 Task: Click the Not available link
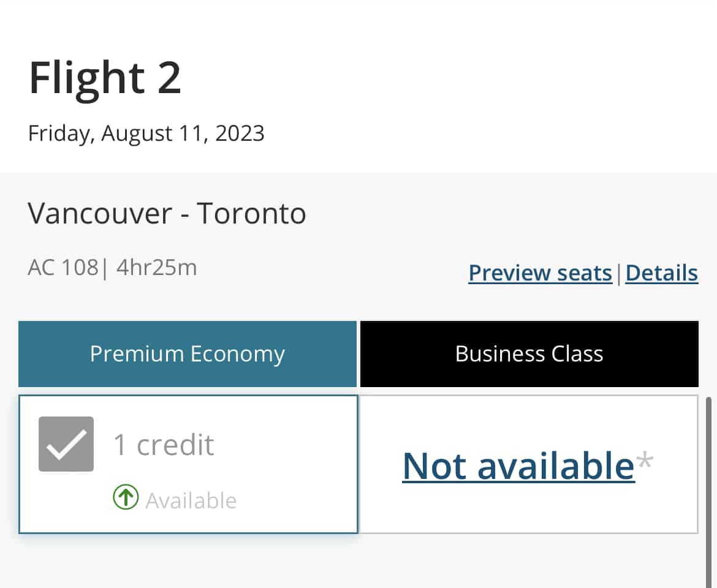click(518, 466)
